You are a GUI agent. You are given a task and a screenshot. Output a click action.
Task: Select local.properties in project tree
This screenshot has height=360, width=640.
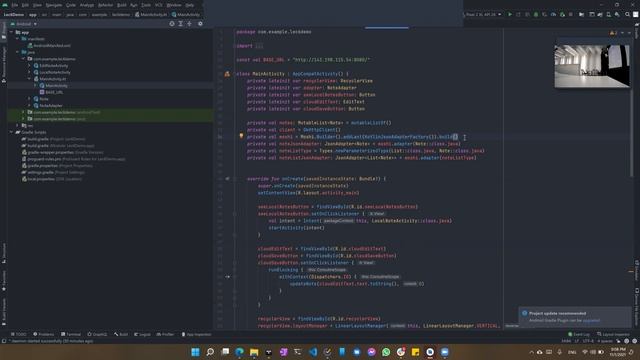(x=52, y=179)
